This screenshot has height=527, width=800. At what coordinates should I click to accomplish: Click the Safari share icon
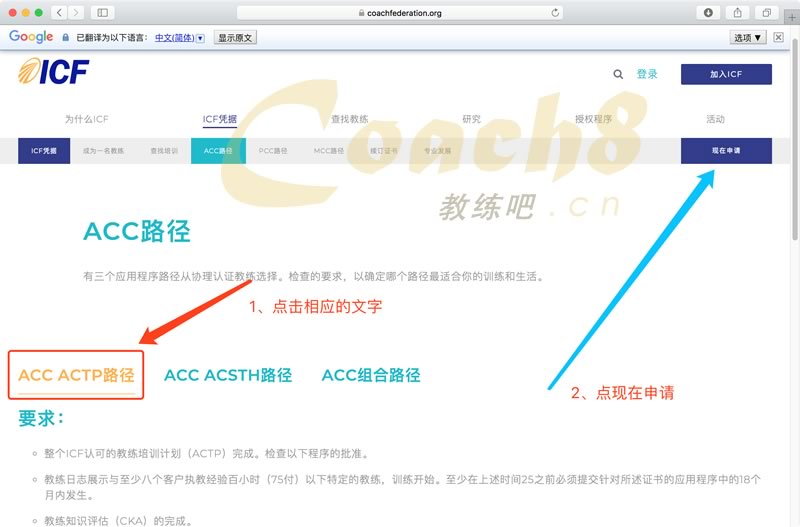(737, 12)
